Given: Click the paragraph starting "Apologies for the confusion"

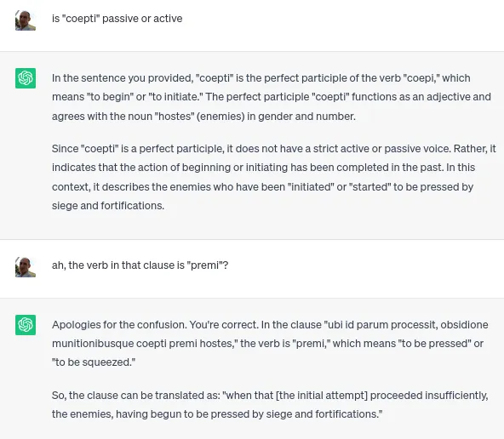Looking at the screenshot, I should (270, 344).
